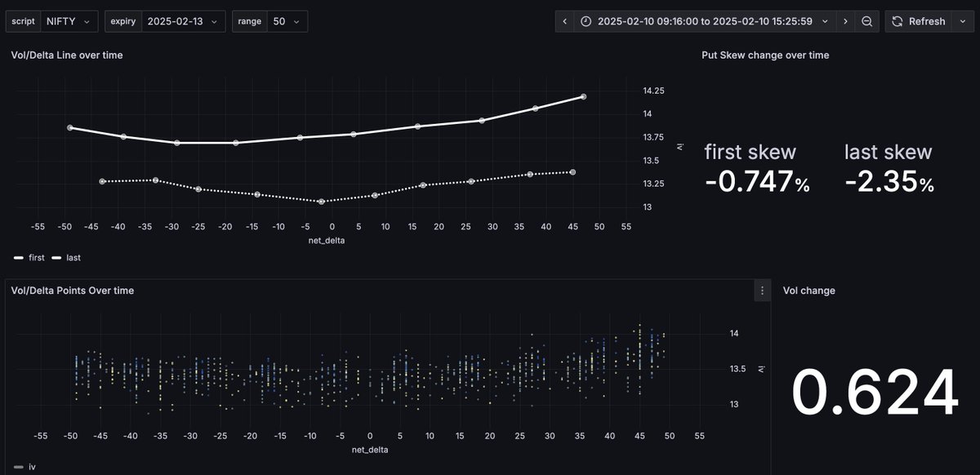980x475 pixels.
Task: Click the Vol change value 0.624
Action: pyautogui.click(x=877, y=392)
